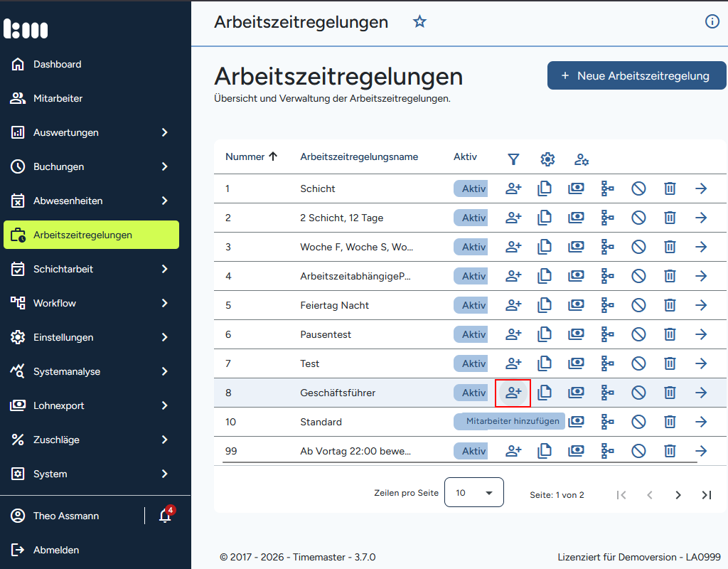Go to next page of table

point(678,495)
